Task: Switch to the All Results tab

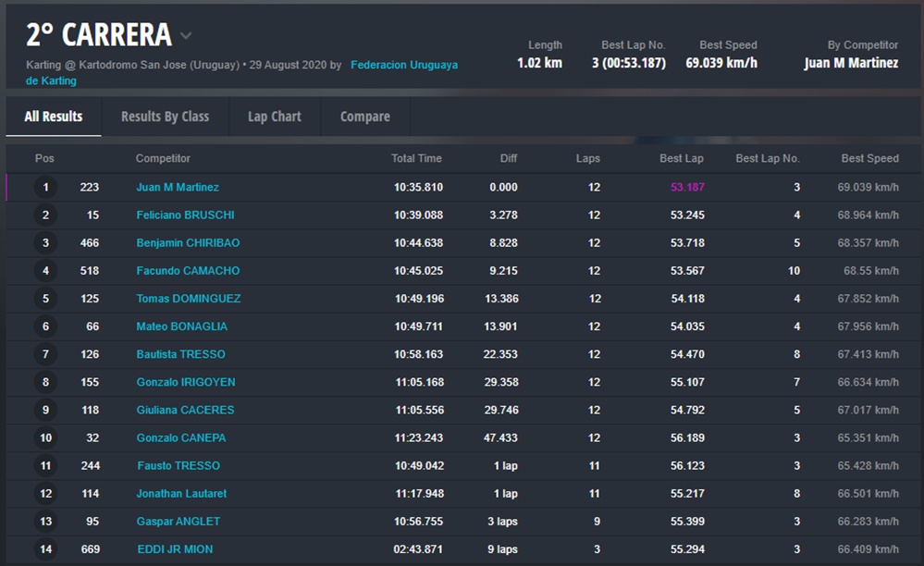Action: click(54, 117)
